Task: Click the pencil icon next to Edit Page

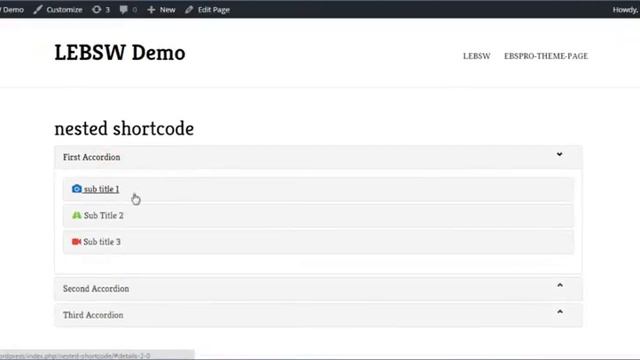Action: pos(189,9)
